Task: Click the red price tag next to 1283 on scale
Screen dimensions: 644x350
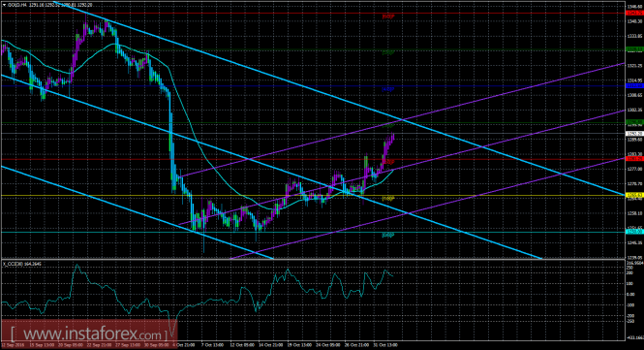Action: [633, 159]
